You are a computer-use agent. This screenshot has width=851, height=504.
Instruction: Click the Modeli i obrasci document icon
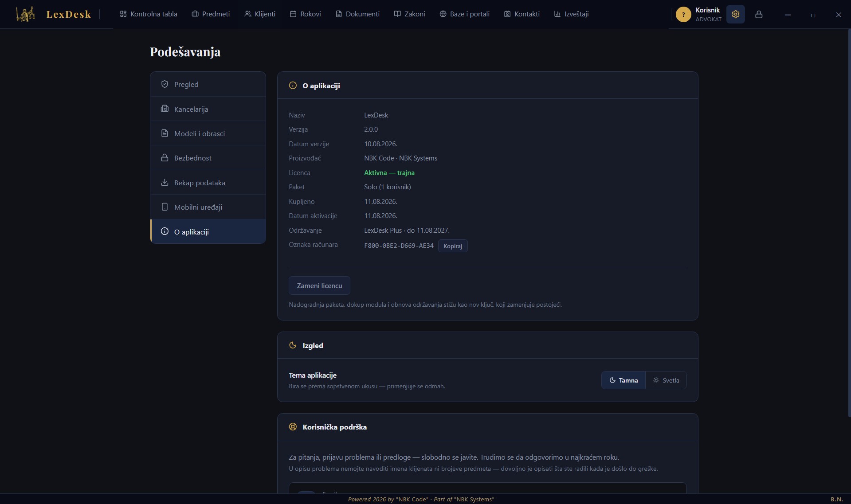(165, 133)
